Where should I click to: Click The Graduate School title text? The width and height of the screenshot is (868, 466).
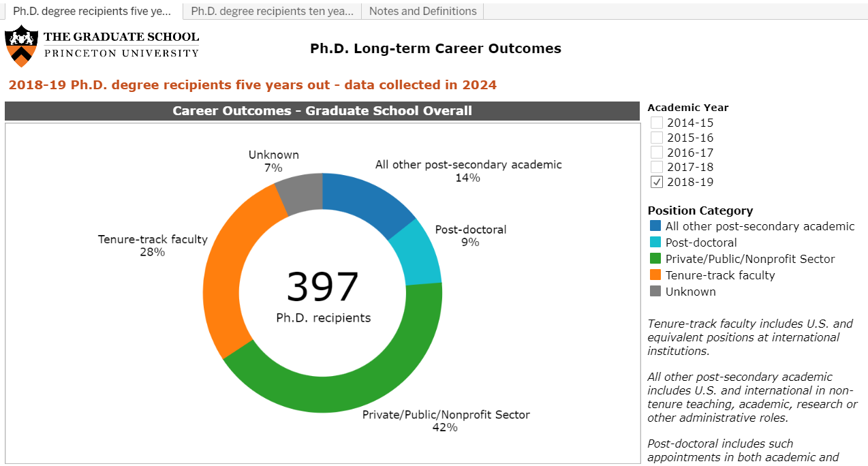point(121,37)
